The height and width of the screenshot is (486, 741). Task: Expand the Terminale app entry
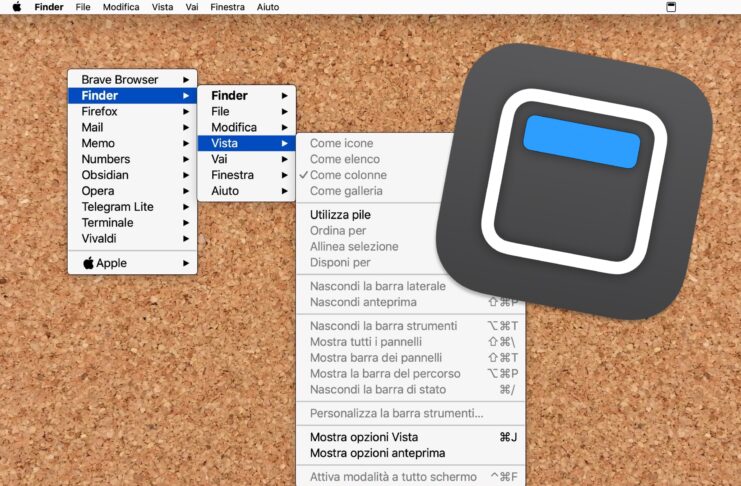pos(132,223)
